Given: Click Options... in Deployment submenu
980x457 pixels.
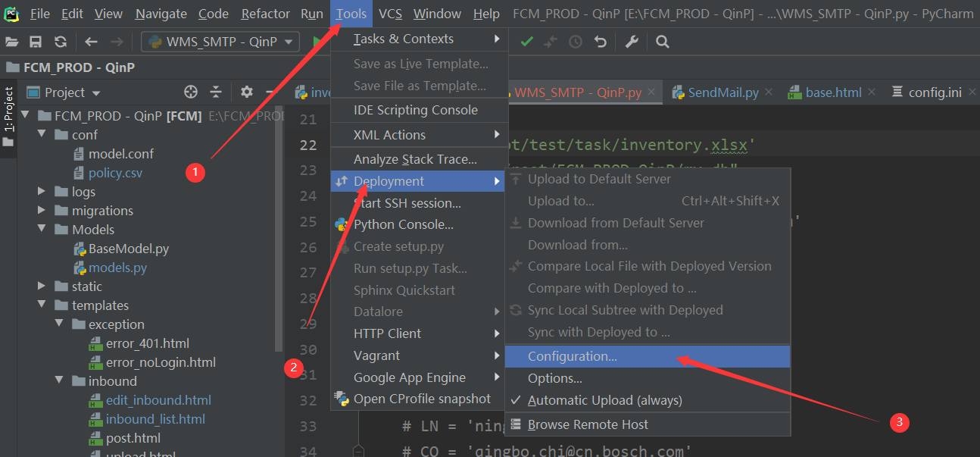Looking at the screenshot, I should tap(648, 378).
